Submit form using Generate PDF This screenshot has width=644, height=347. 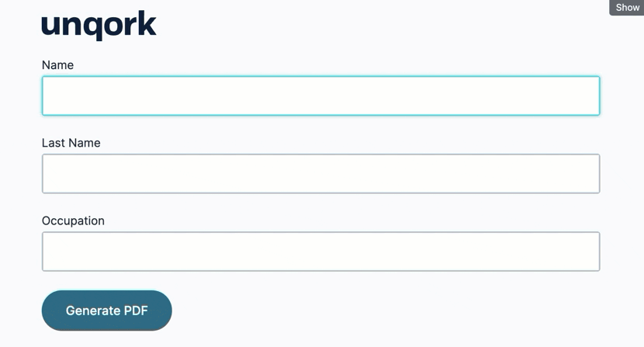point(107,311)
